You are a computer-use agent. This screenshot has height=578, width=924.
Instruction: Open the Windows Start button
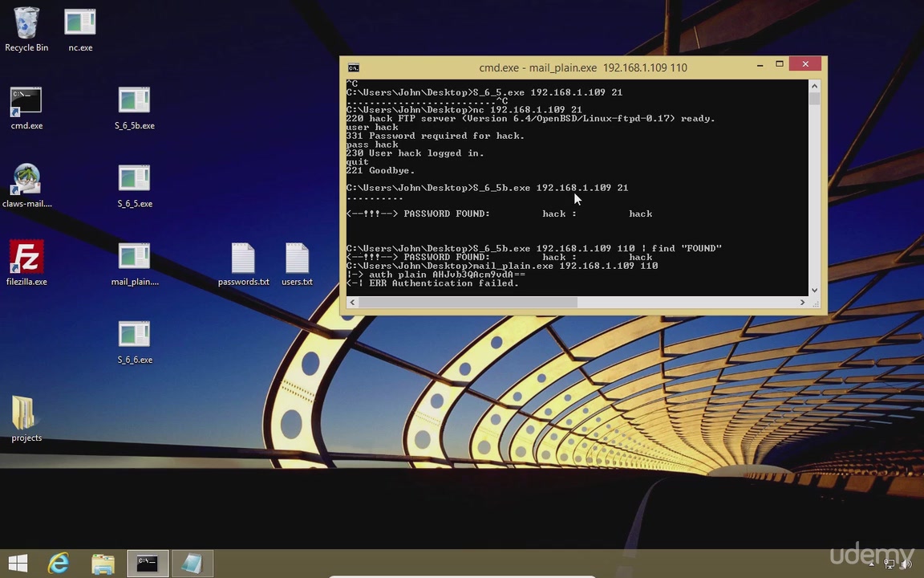18,564
